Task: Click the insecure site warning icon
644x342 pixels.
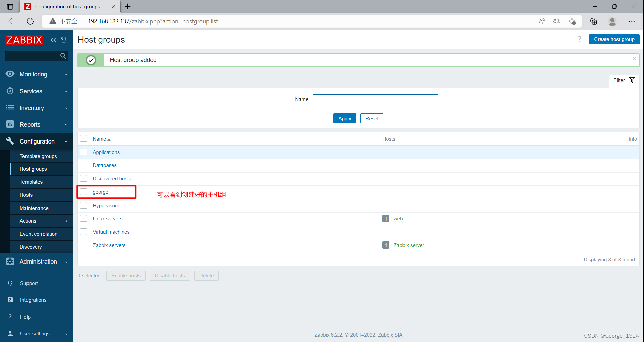Action: pos(53,21)
